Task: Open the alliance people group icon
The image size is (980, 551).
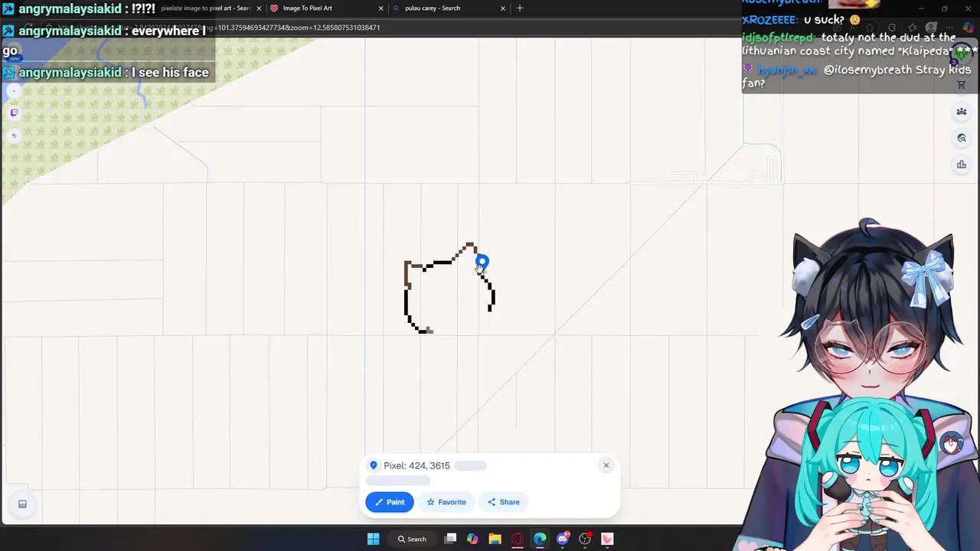Action: pyautogui.click(x=962, y=112)
